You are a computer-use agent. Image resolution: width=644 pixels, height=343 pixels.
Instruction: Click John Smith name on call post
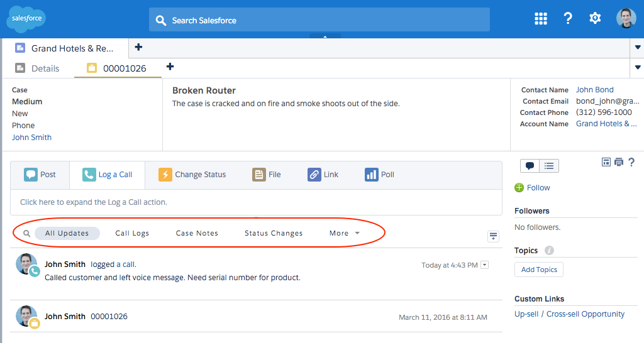tap(65, 264)
